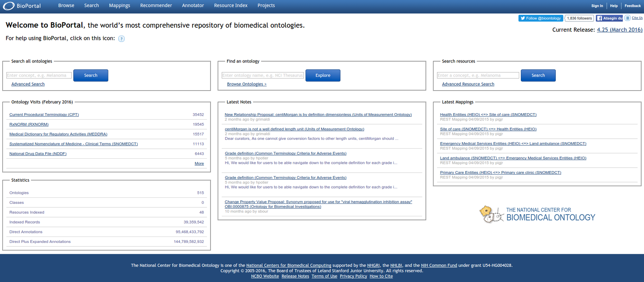Click Follow @bioontology Twitter button
This screenshot has height=282, width=644.
(x=541, y=18)
